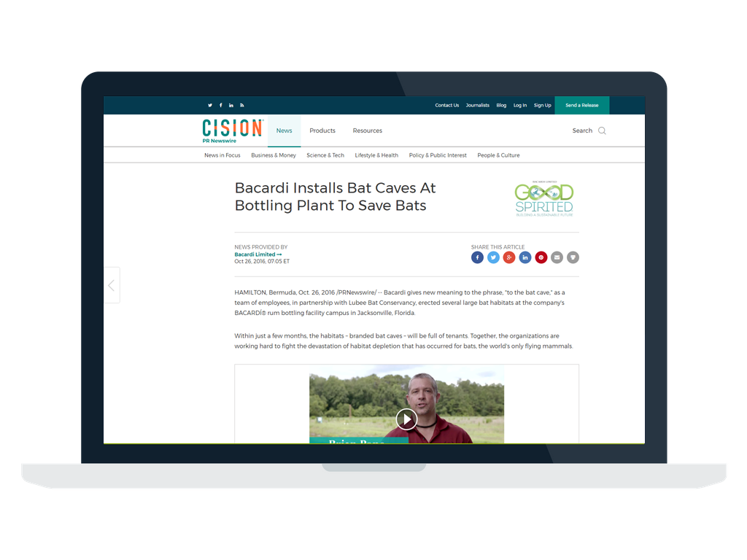Viewport: 747px width, 560px height.
Task: Click the Send a Release button
Action: click(581, 105)
